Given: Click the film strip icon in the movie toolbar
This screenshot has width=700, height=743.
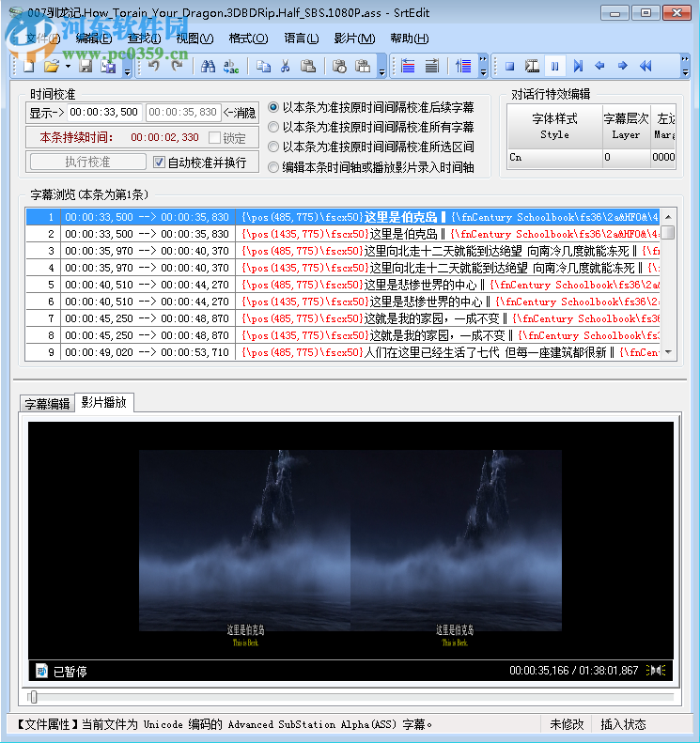Looking at the screenshot, I should [x=532, y=66].
